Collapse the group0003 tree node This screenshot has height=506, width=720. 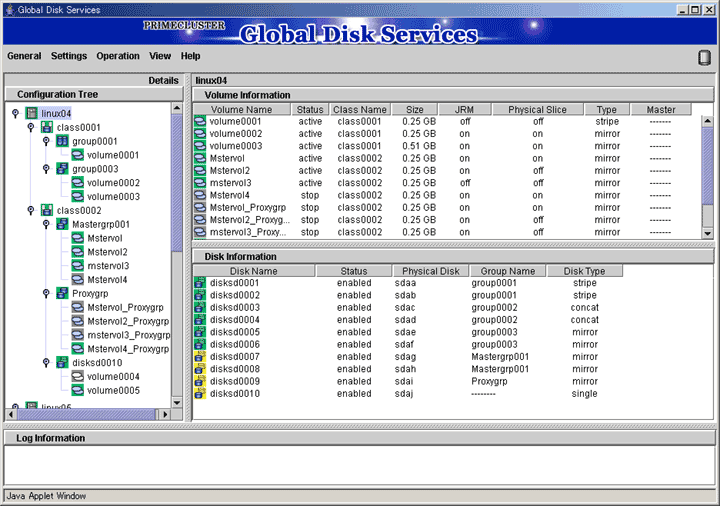(x=46, y=169)
